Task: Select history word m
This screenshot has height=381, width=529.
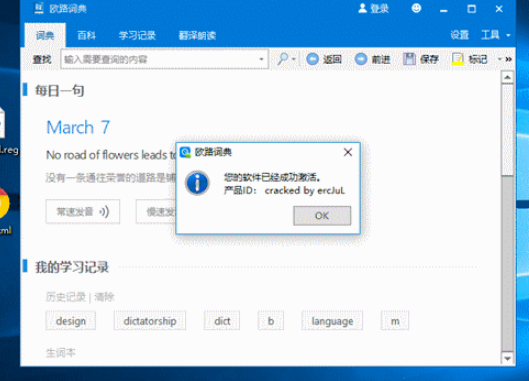Action: (x=395, y=321)
